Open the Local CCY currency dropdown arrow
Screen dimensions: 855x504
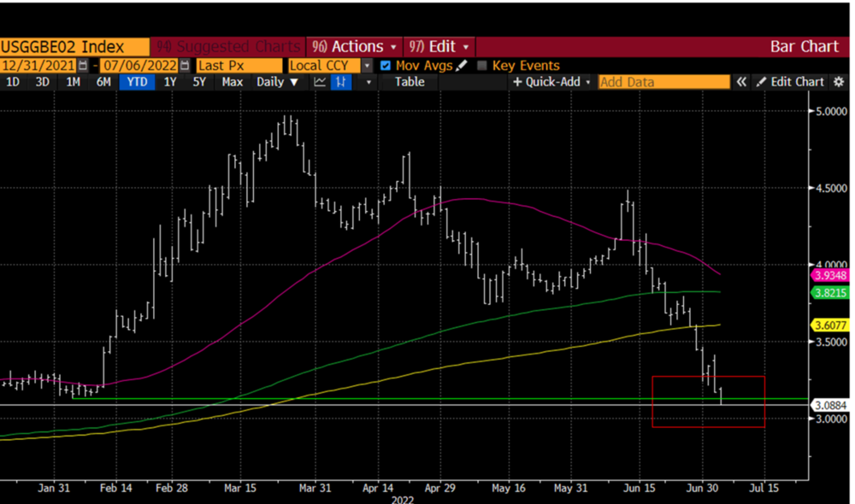pos(367,66)
